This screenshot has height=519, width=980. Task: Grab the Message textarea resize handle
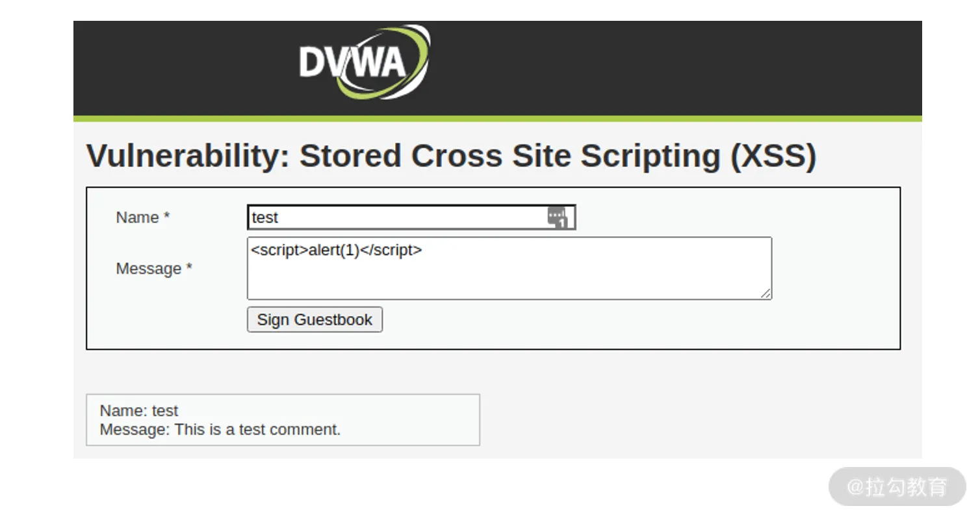766,293
